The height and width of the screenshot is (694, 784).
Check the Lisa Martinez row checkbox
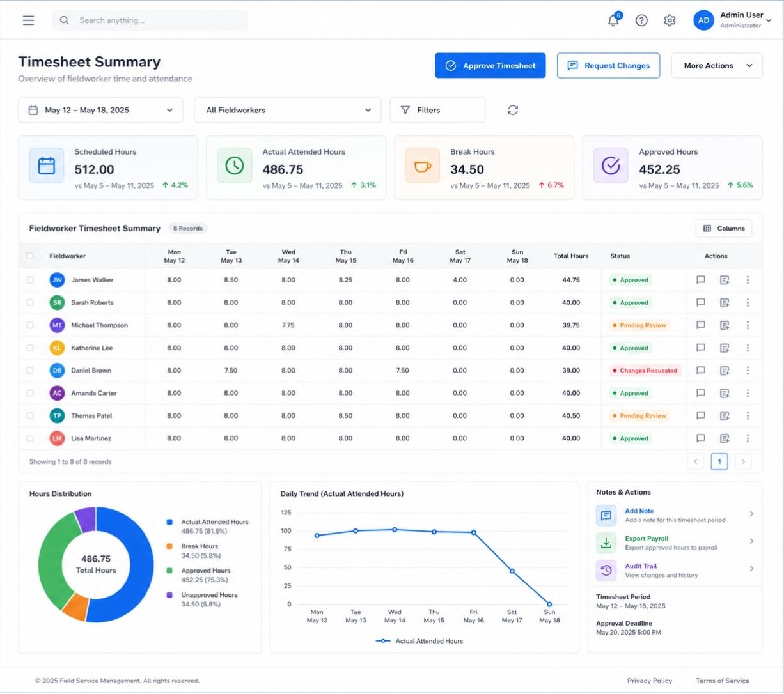point(30,438)
